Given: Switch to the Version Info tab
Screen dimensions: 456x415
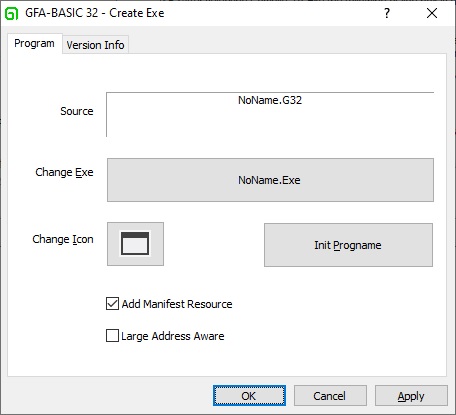Looking at the screenshot, I should coord(95,45).
